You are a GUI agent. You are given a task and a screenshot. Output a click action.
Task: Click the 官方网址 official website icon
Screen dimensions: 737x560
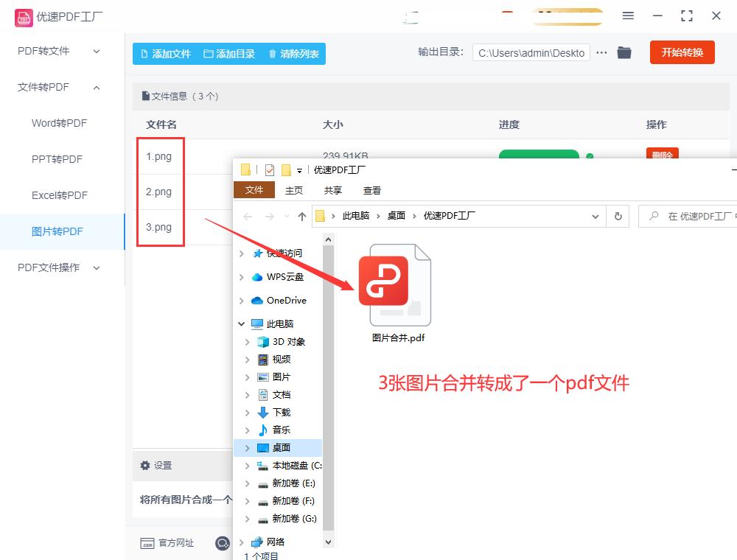(147, 543)
